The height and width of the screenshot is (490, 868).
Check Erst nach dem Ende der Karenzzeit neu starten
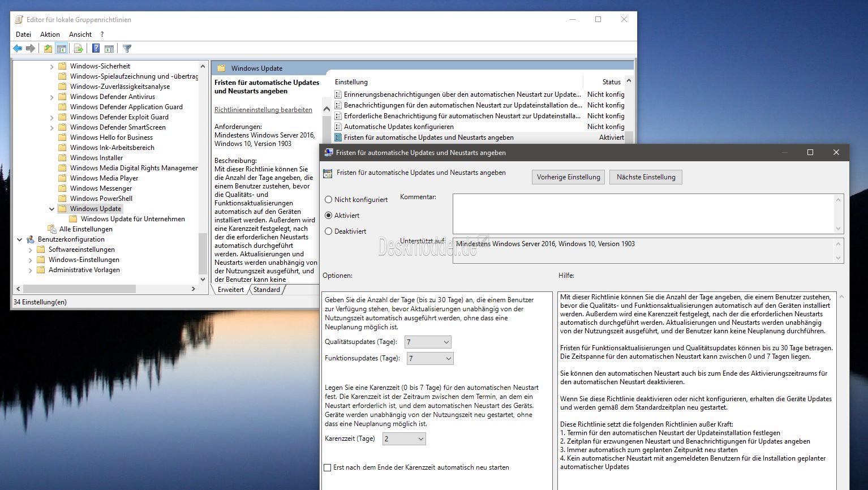[327, 467]
